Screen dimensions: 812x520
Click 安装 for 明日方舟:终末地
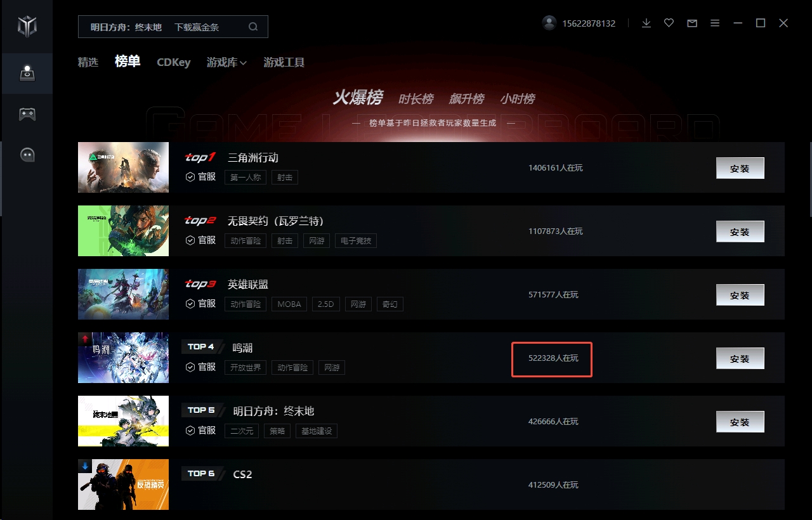[740, 422]
